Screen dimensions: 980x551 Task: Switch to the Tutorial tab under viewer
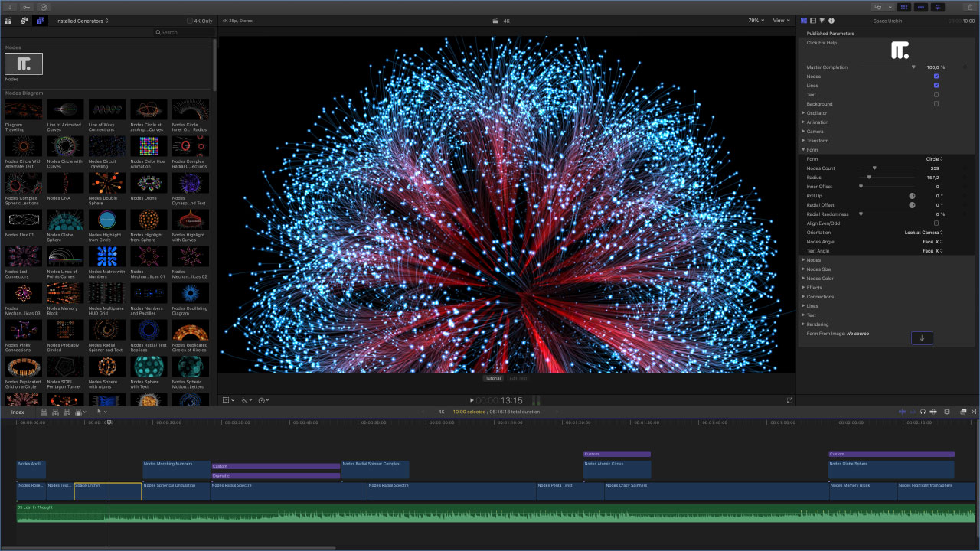(493, 378)
